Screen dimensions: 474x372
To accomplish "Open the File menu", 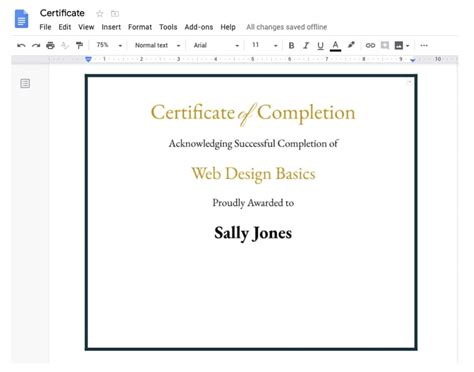I will (x=45, y=27).
